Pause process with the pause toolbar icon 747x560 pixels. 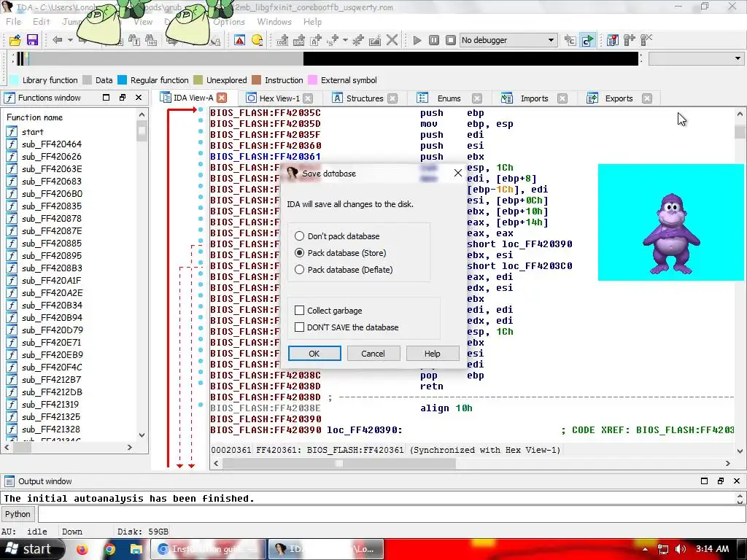tap(433, 40)
